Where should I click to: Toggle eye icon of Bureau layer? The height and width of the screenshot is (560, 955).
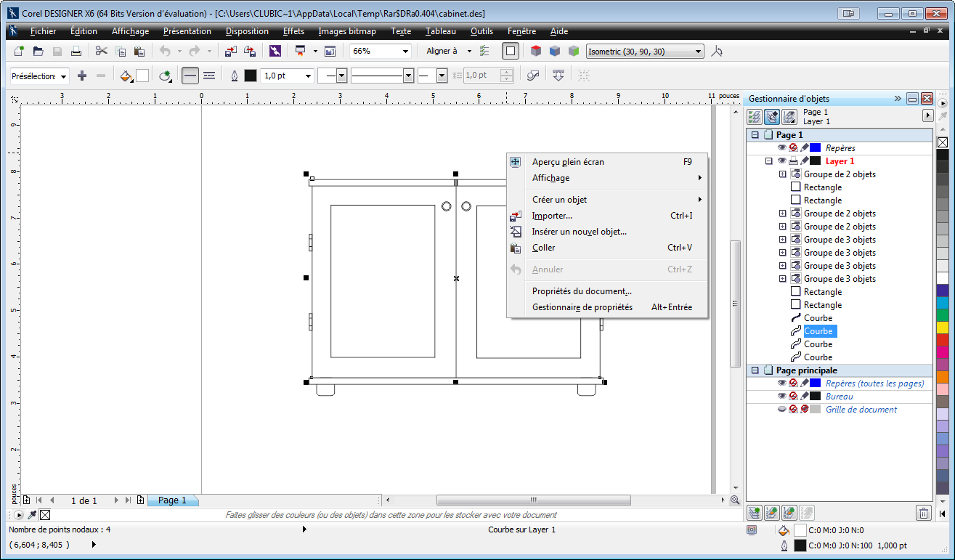782,397
